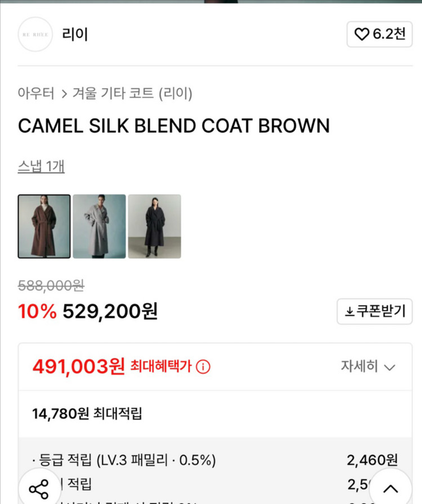Click the 리이 brand name
422x504 pixels.
tap(75, 34)
